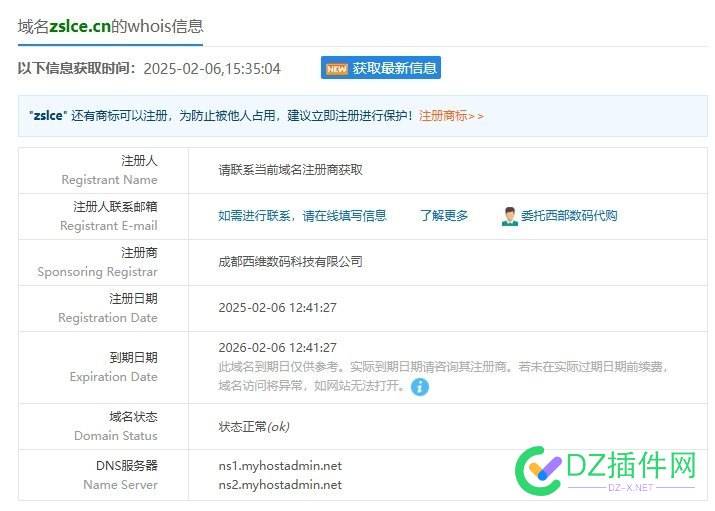Image resolution: width=715 pixels, height=511 pixels.
Task: Select the fetch time 2025-02-06,15:35:04
Action: [212, 68]
